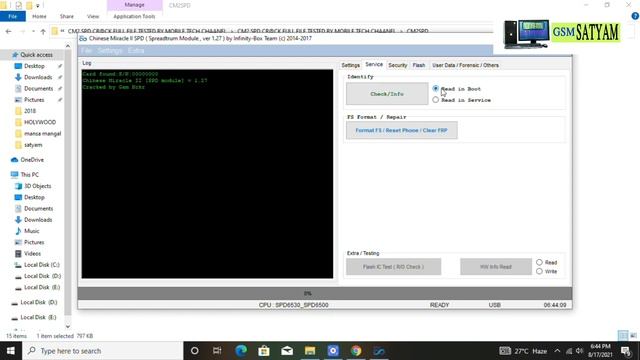The width and height of the screenshot is (640, 360).
Task: Open File Explorer from taskbar
Action: [310, 351]
